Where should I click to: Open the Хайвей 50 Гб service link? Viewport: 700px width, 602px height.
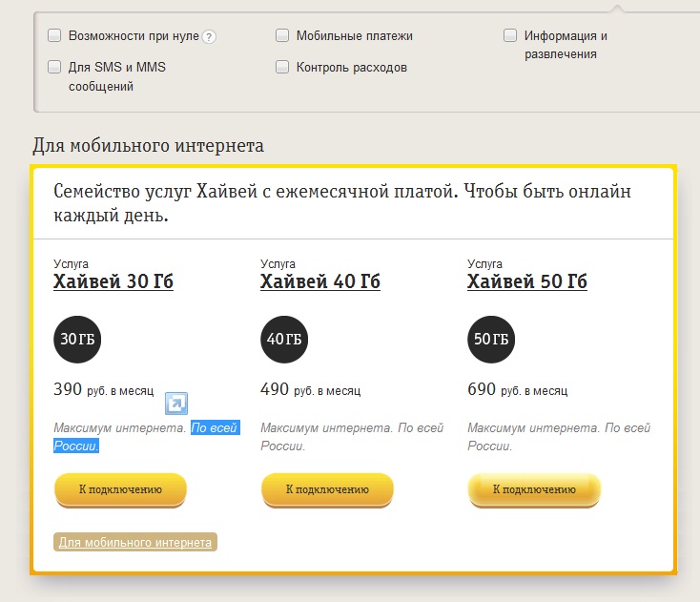(x=527, y=281)
